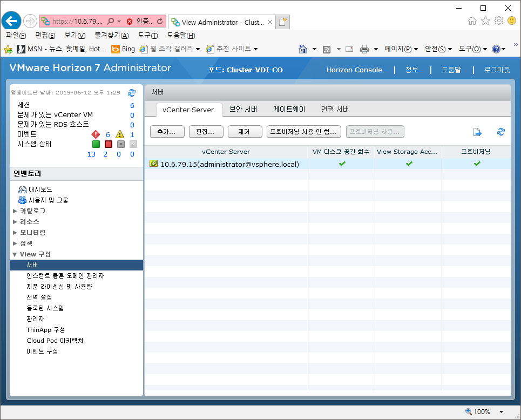This screenshot has height=420, width=521.
Task: Switch to the 연결 서버 tab
Action: pyautogui.click(x=335, y=110)
